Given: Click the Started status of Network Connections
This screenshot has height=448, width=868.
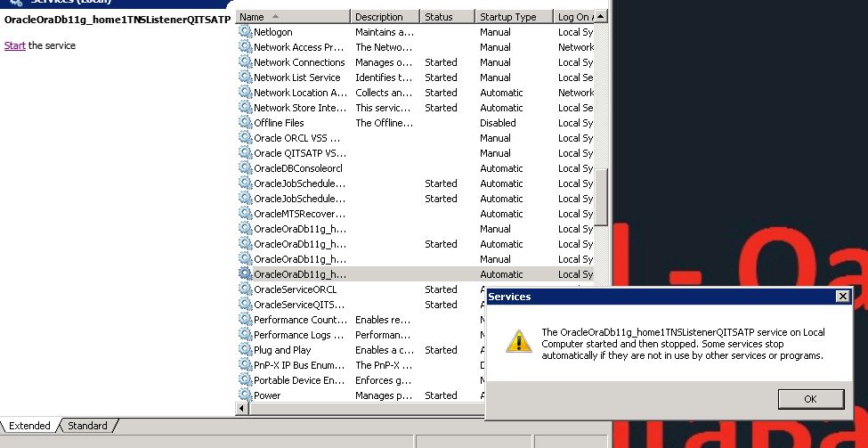Looking at the screenshot, I should point(441,62).
